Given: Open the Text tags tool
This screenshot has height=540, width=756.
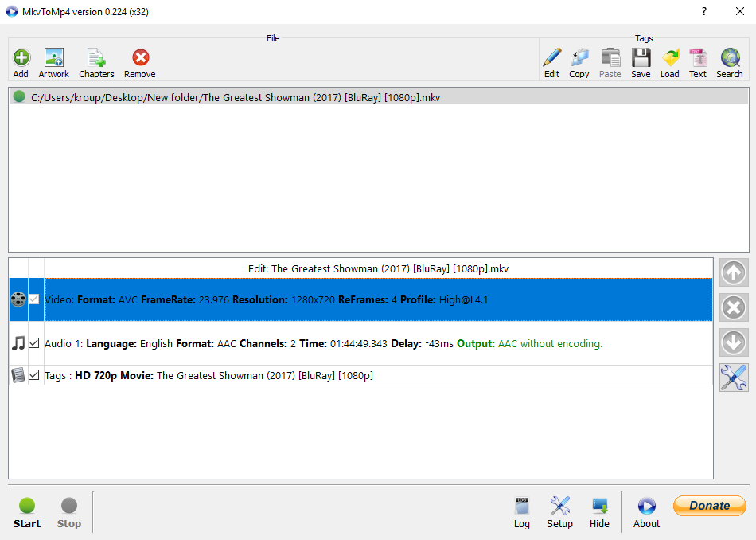Looking at the screenshot, I should click(698, 63).
